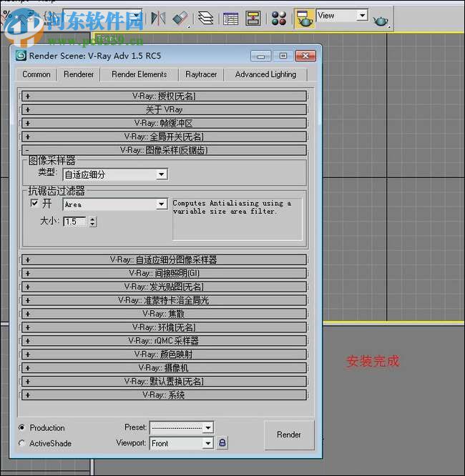Open the Layer Manager icon

206,19
